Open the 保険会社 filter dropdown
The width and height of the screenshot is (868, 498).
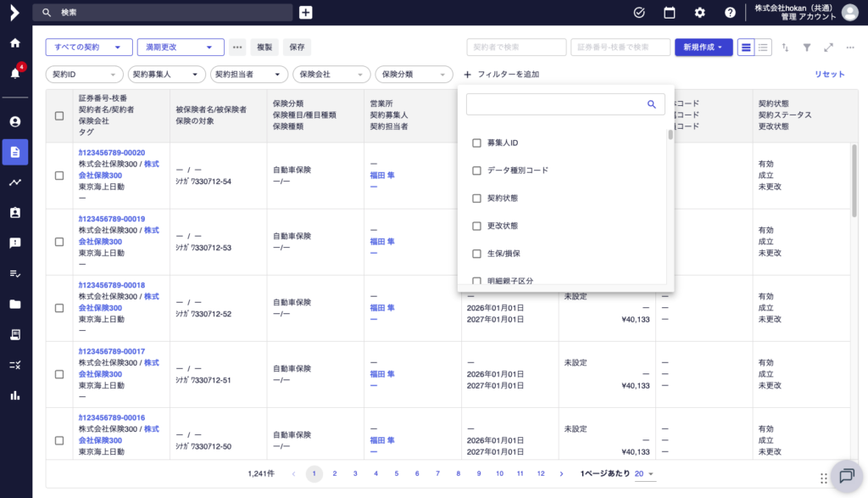coord(331,75)
